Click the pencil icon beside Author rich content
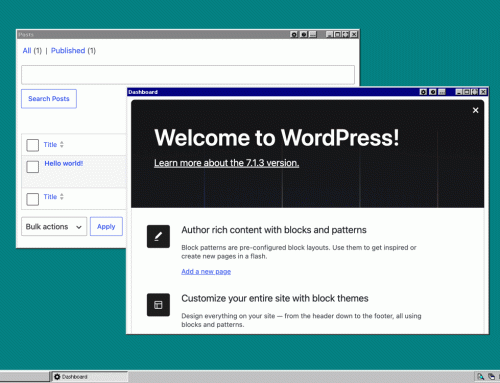The width and height of the screenshot is (500, 383). pyautogui.click(x=158, y=236)
